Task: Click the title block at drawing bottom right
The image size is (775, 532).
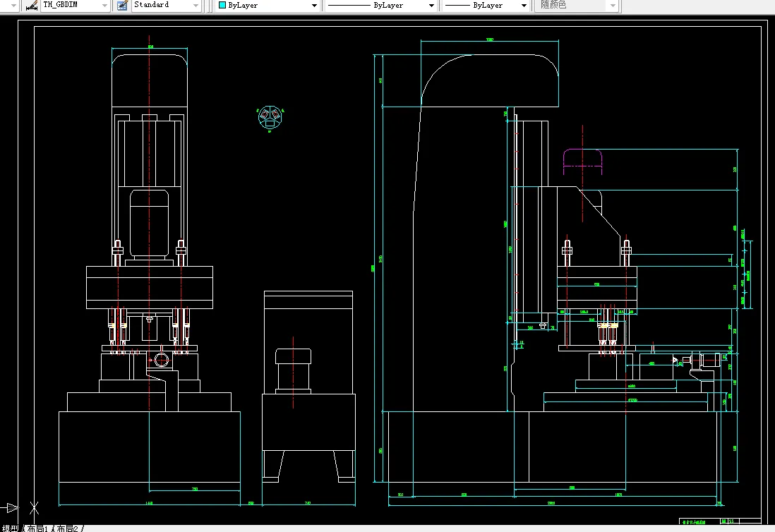Action: 720,521
